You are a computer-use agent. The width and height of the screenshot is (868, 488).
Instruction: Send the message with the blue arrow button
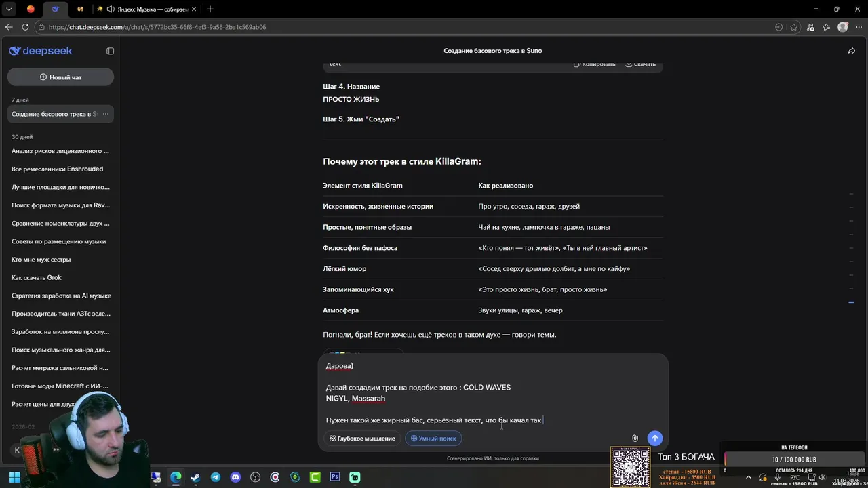point(654,439)
